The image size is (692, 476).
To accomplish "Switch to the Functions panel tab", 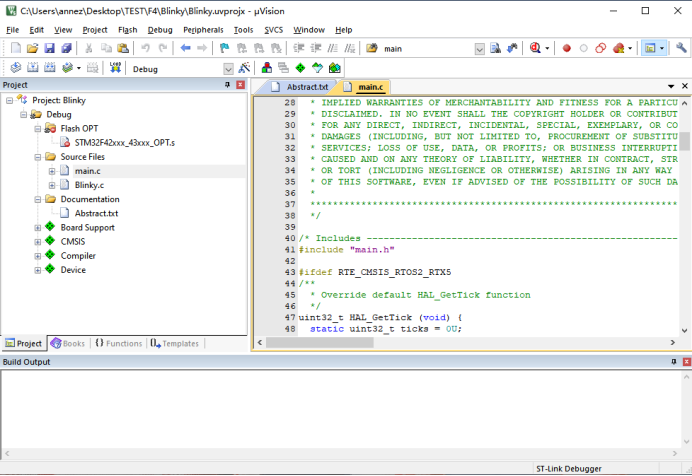I will [x=119, y=343].
